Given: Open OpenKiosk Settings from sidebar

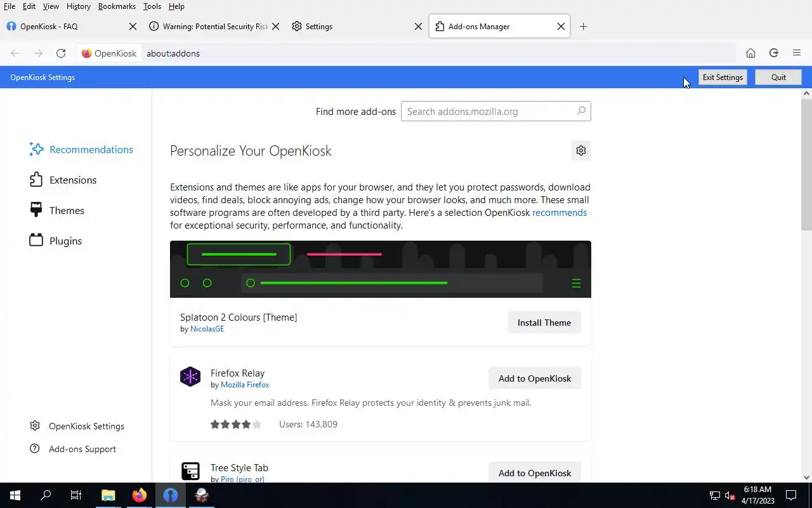Looking at the screenshot, I should point(77,426).
